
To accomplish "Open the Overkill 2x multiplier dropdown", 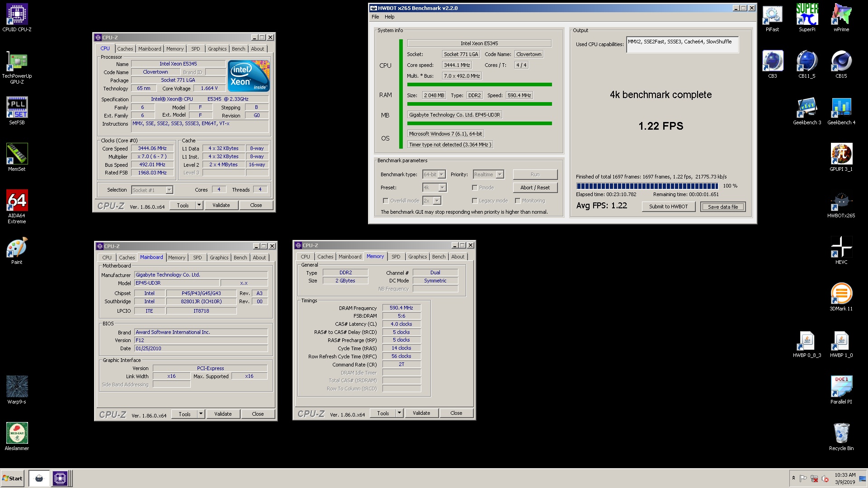I will click(x=431, y=201).
